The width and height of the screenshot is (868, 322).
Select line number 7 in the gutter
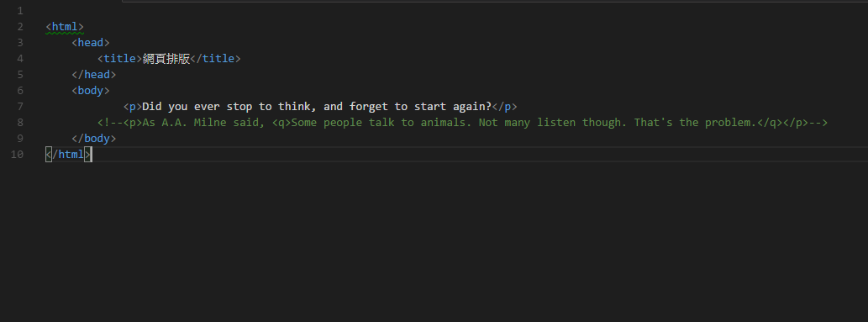point(20,107)
